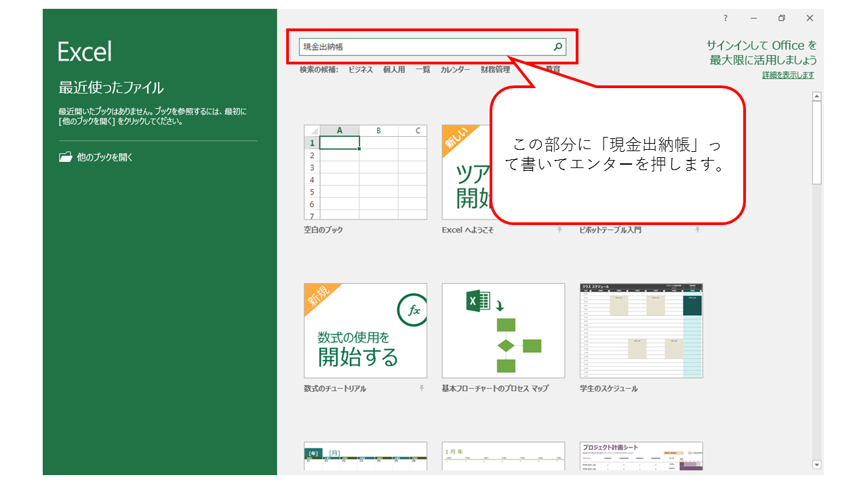The image size is (868, 488).
Task: Open the プロジェクト計画シート template thumbnail
Action: click(x=642, y=456)
